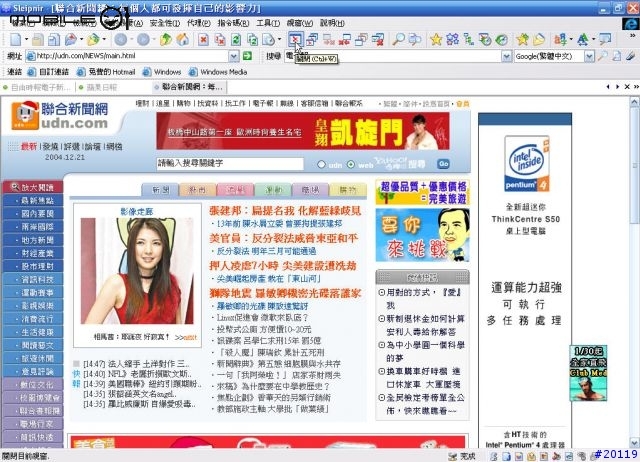Click the stop all pages double-X icon
The height and width of the screenshot is (462, 640).
[220, 40]
